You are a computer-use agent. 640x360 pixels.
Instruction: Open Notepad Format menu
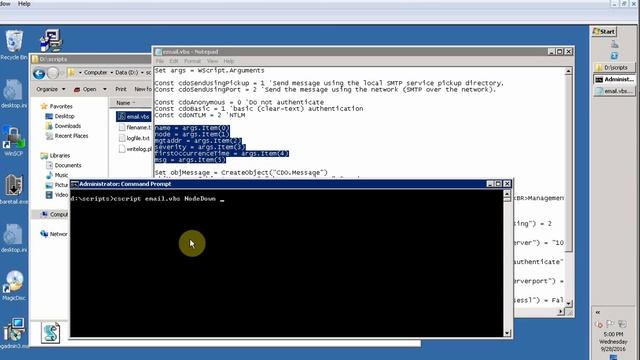(x=192, y=61)
